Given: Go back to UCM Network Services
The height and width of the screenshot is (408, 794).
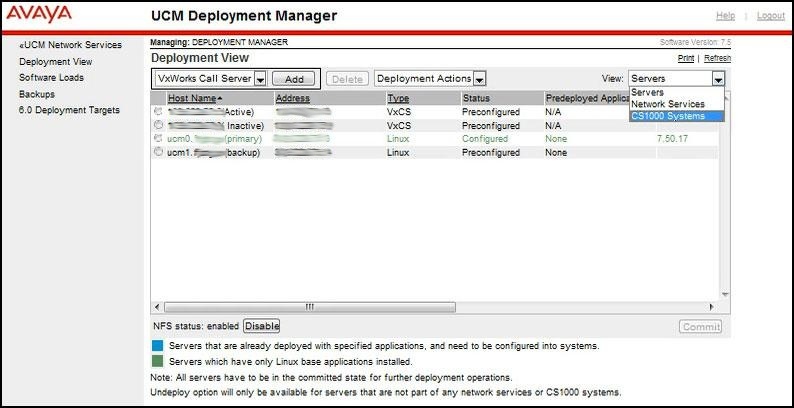Looking at the screenshot, I should 70,45.
